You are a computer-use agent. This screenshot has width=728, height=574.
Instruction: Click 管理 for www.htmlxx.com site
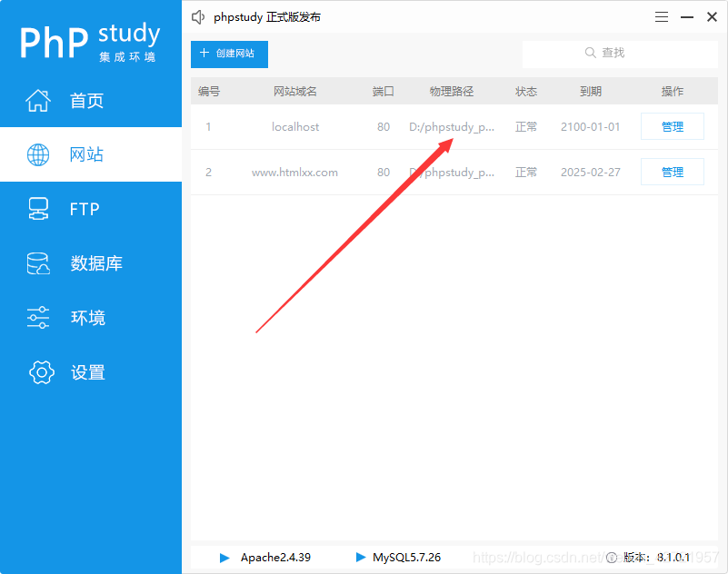click(x=673, y=172)
